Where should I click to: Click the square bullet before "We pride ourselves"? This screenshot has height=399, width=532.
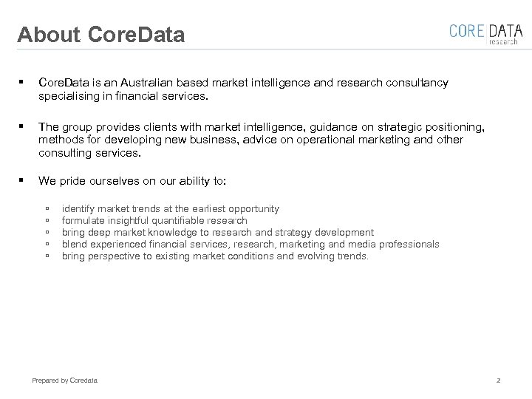click(24, 179)
